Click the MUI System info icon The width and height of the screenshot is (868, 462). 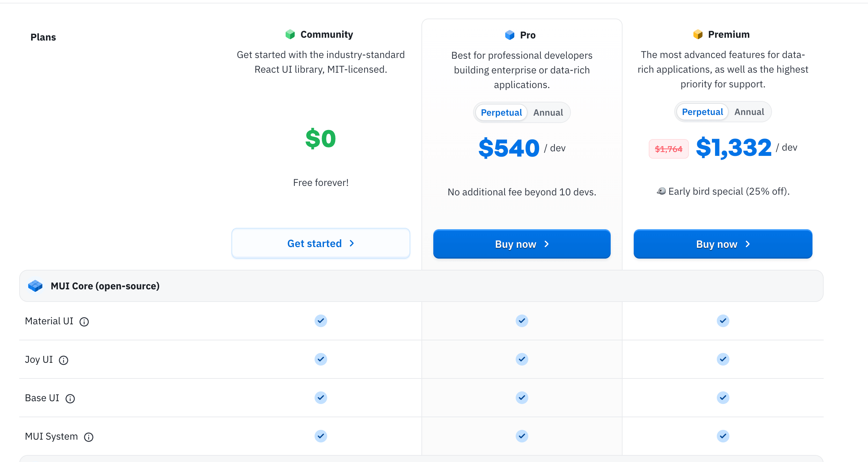pos(89,437)
